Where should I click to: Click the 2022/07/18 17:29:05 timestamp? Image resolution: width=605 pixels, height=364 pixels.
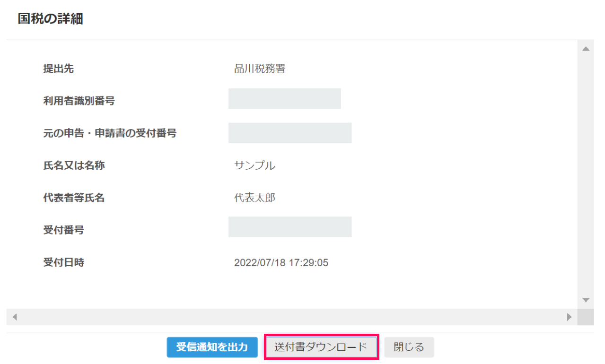point(281,263)
